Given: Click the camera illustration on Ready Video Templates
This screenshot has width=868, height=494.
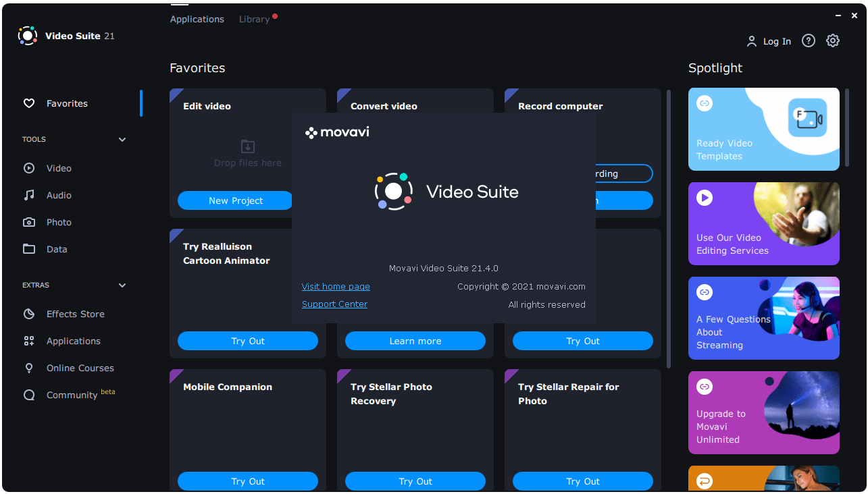Looking at the screenshot, I should (807, 118).
